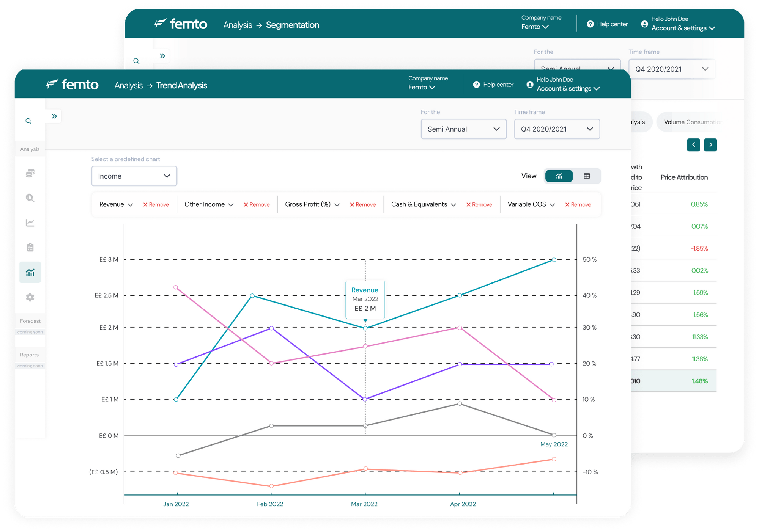Remove the Revenue series
This screenshot has height=532, width=759.
coord(156,204)
